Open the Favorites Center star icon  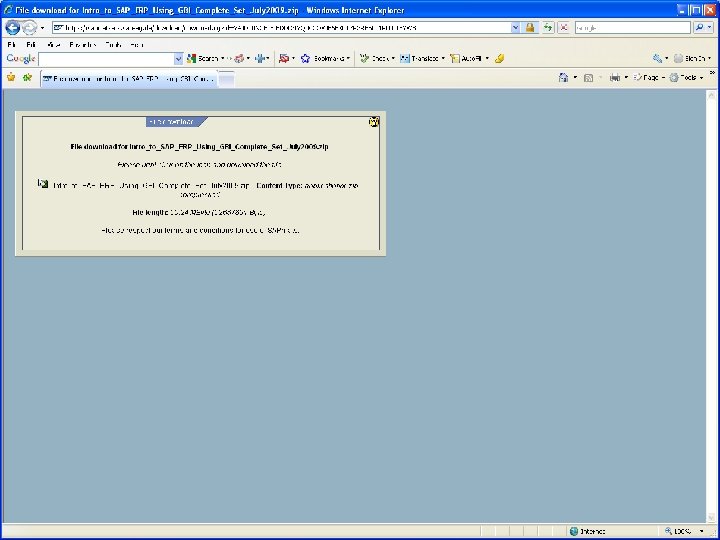pos(11,78)
